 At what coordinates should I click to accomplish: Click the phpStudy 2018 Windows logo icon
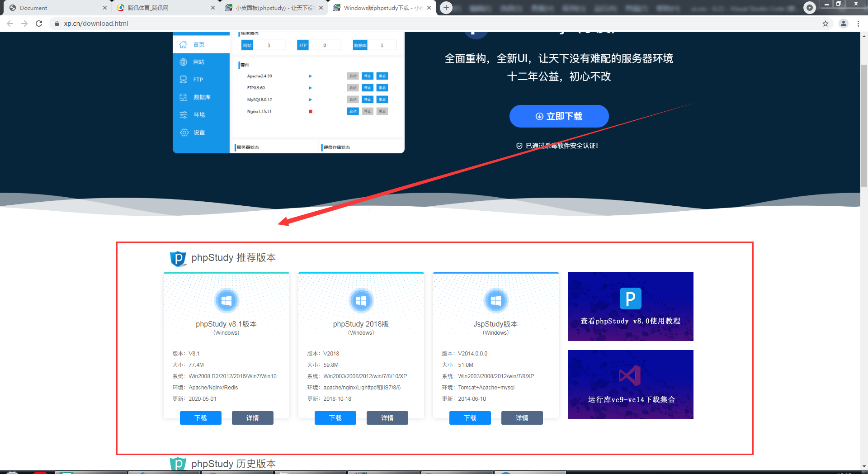coord(361,300)
